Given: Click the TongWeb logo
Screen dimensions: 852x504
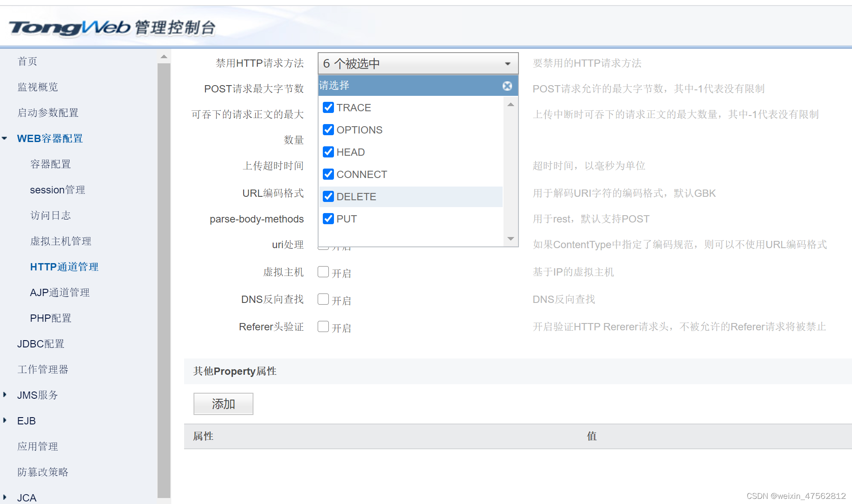Looking at the screenshot, I should (x=69, y=27).
